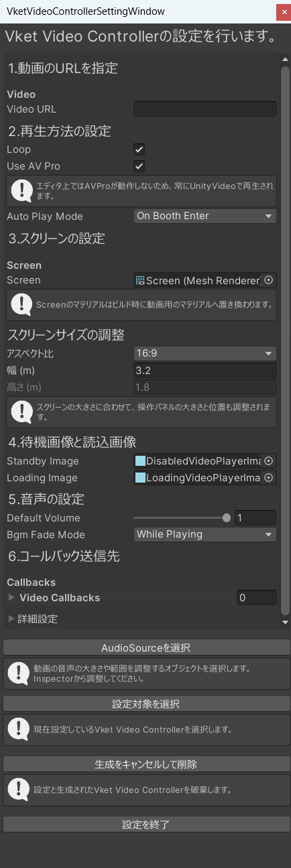Click the 高さ (m) disabled height field
The width and height of the screenshot is (291, 868).
[205, 387]
